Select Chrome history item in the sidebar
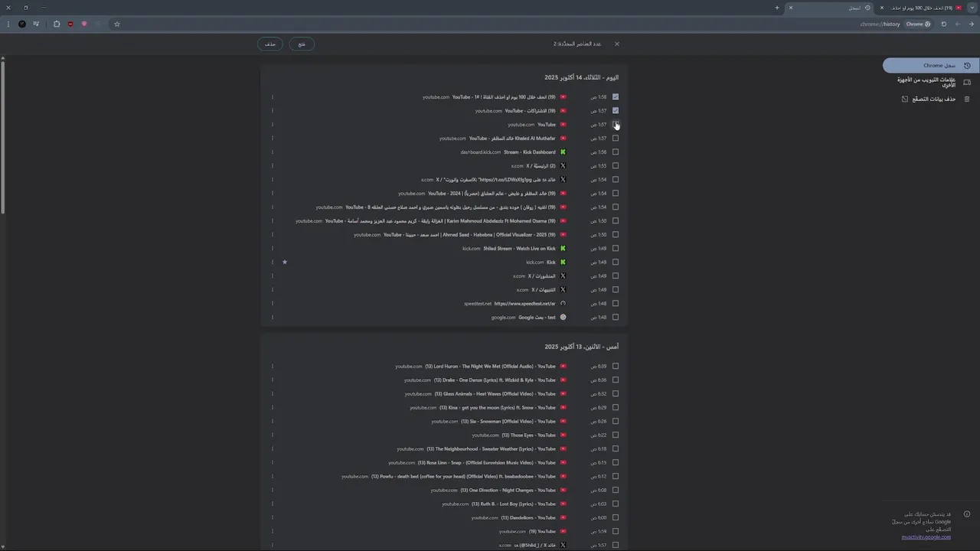Image resolution: width=980 pixels, height=551 pixels. (929, 66)
